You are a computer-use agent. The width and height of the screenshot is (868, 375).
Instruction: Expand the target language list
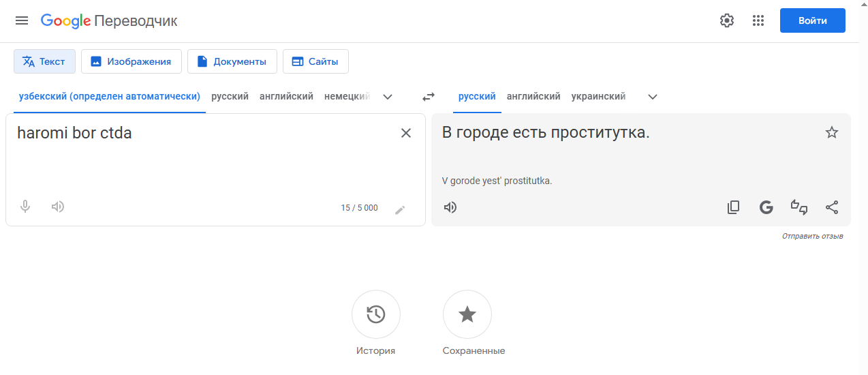coord(653,97)
